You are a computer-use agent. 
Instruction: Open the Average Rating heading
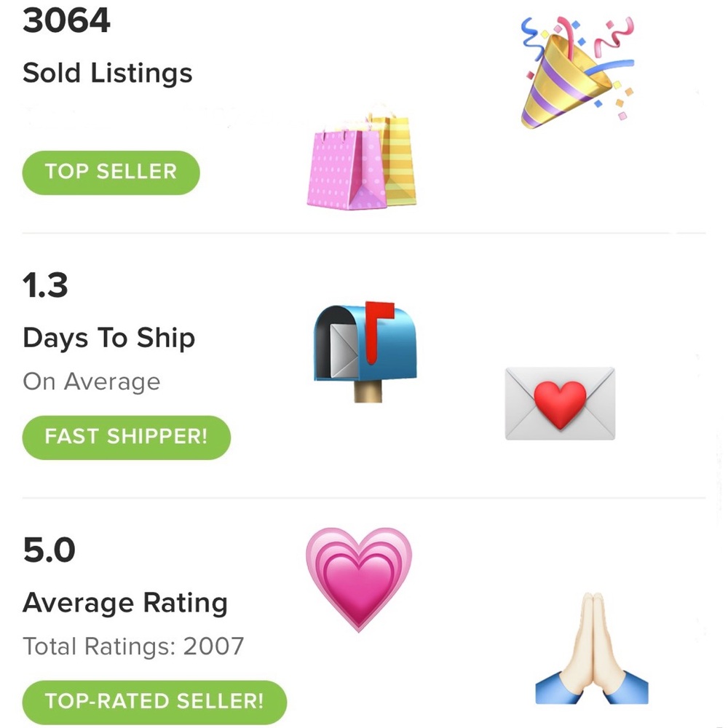[x=125, y=603]
